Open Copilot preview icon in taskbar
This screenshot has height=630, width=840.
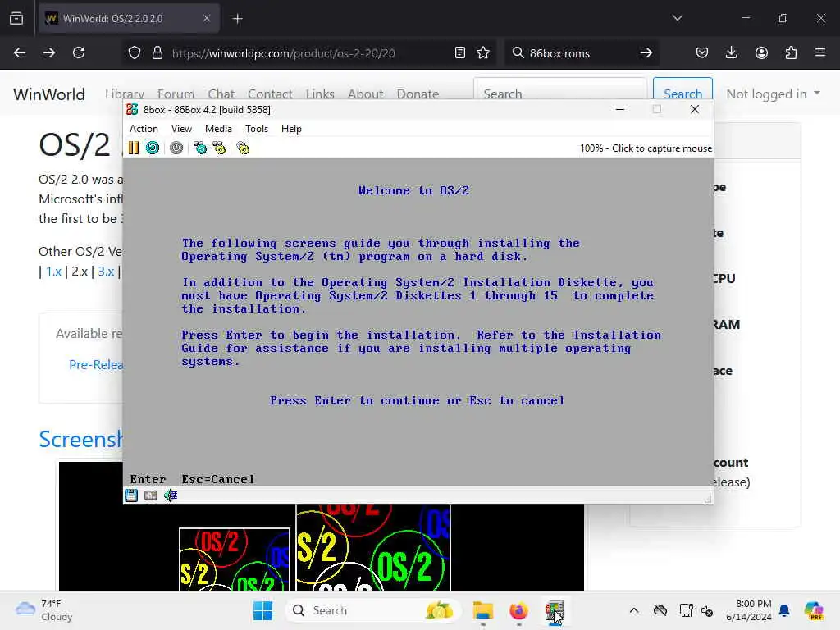[814, 610]
